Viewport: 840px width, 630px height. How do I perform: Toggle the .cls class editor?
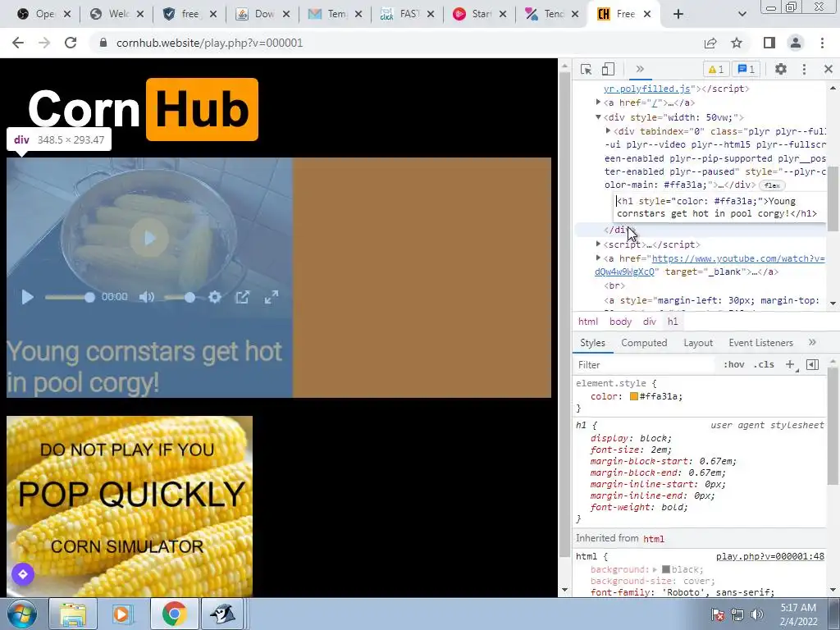(764, 365)
